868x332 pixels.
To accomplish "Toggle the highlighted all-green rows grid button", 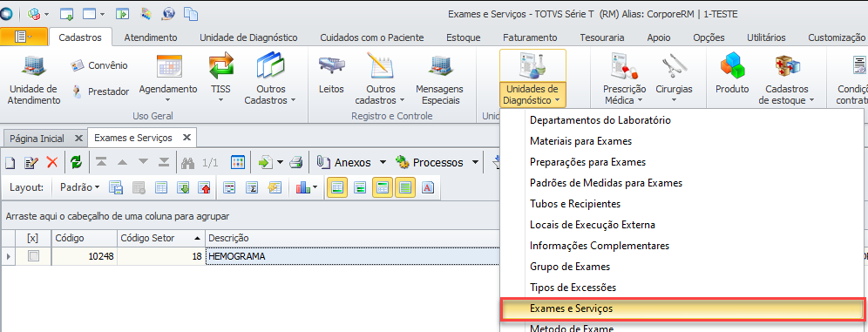I will pyautogui.click(x=405, y=187).
